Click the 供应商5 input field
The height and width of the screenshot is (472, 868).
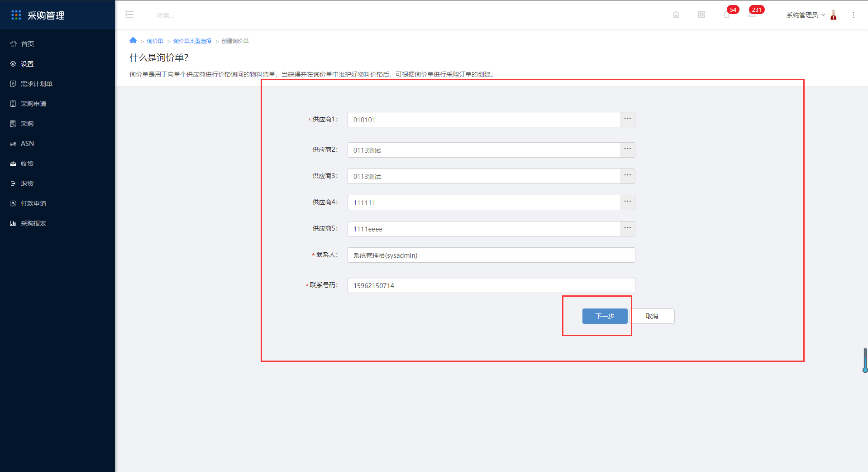tap(484, 229)
